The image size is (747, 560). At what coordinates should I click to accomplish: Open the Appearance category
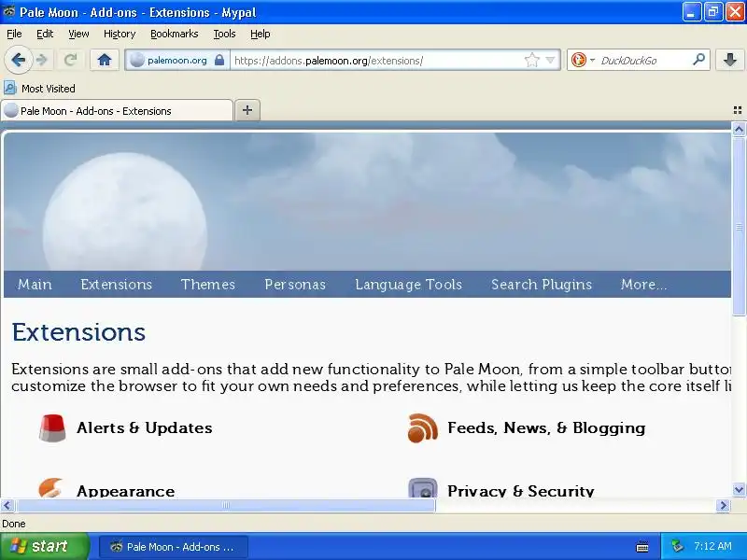[x=126, y=491]
